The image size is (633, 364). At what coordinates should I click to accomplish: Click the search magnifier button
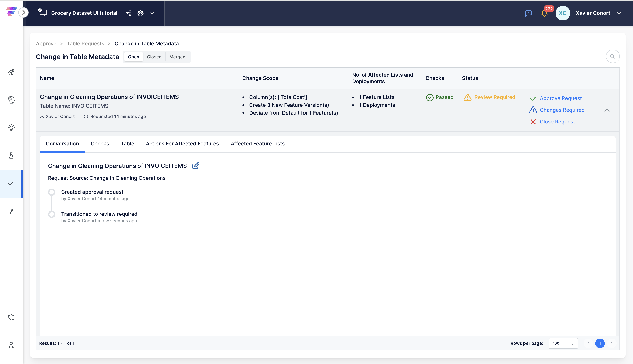[612, 57]
